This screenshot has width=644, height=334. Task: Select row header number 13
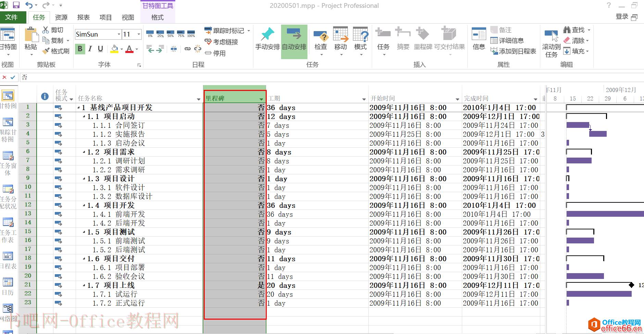tap(28, 214)
